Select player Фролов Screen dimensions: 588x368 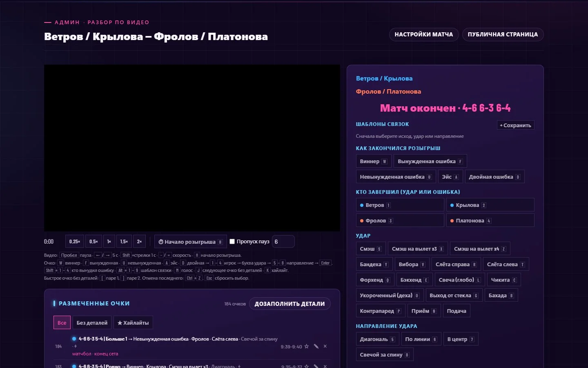(x=400, y=220)
